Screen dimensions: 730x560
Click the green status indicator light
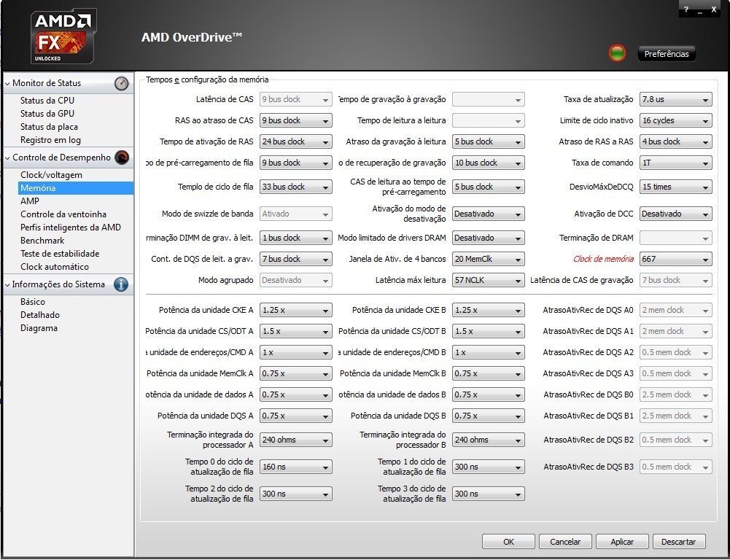(x=618, y=53)
